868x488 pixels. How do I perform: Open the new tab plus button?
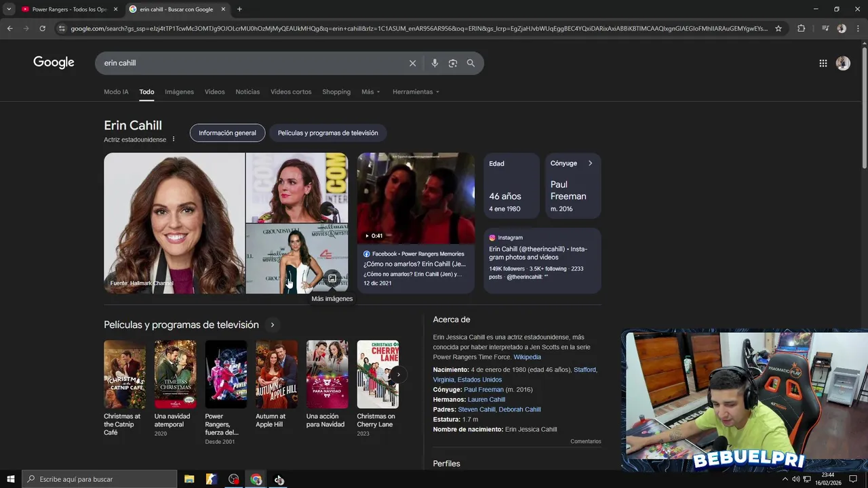pyautogui.click(x=239, y=9)
